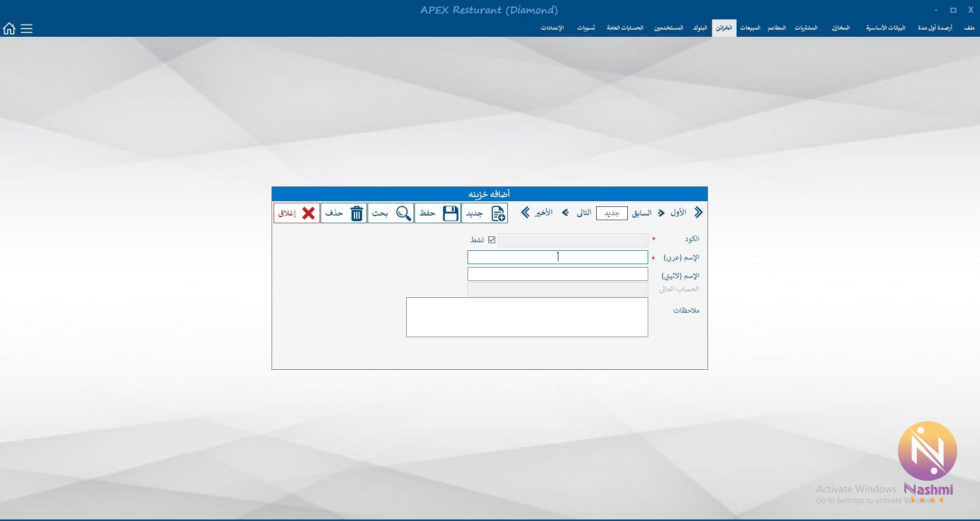
Task: Go to previous record (السابق) arrow
Action: (661, 213)
